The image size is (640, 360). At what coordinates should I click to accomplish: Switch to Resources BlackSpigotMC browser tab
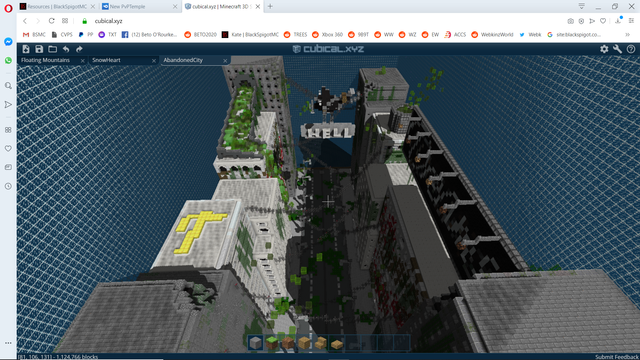point(57,7)
